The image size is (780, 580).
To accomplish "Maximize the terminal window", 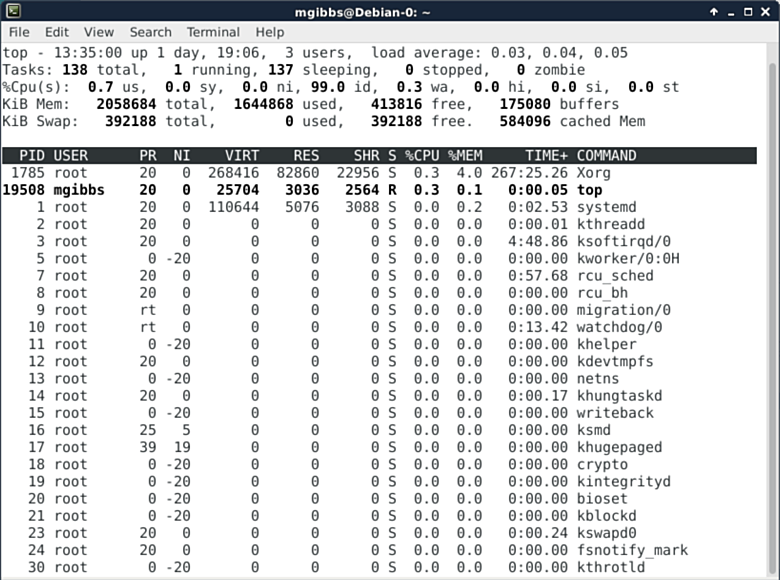I will [747, 11].
